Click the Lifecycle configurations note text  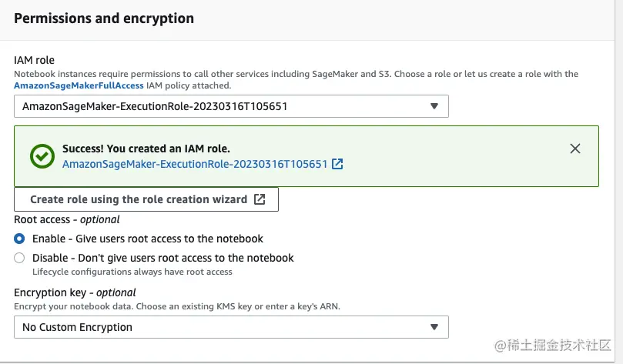point(132,272)
